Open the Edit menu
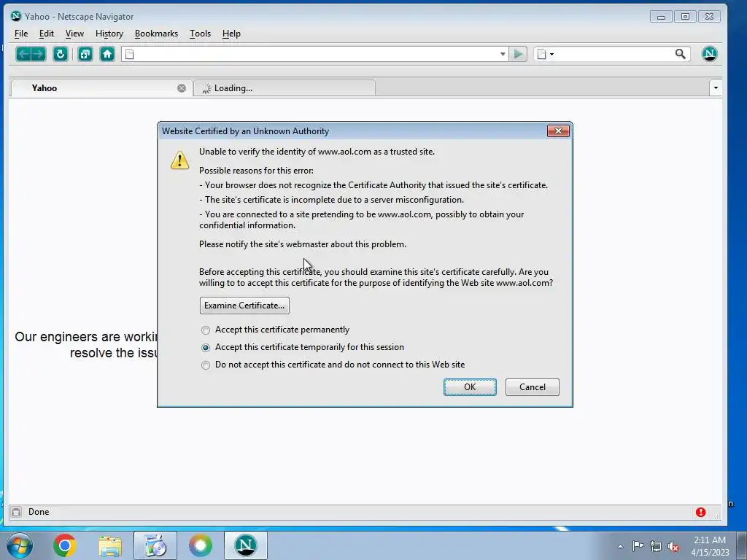 pos(46,34)
